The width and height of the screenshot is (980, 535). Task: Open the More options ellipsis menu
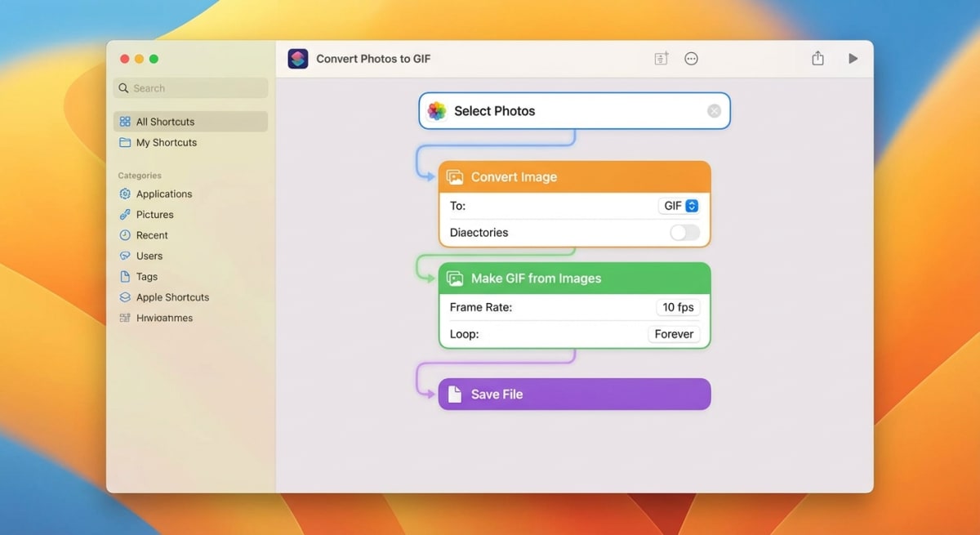[691, 58]
